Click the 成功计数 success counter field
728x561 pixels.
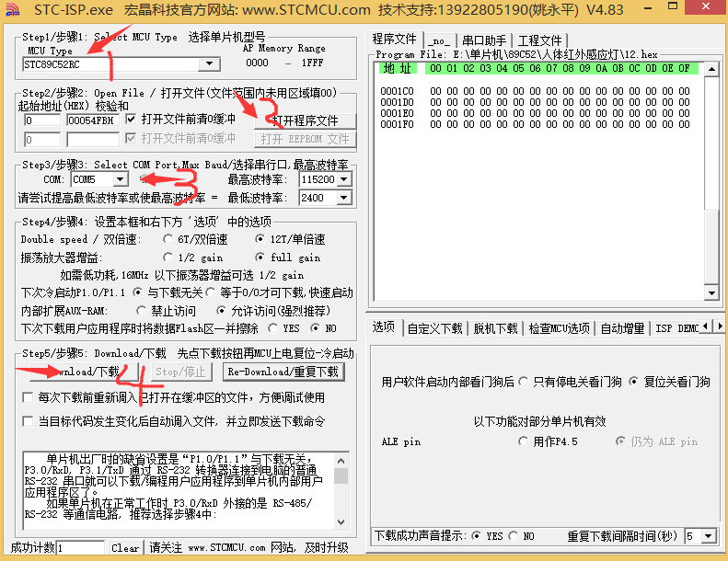(x=80, y=548)
